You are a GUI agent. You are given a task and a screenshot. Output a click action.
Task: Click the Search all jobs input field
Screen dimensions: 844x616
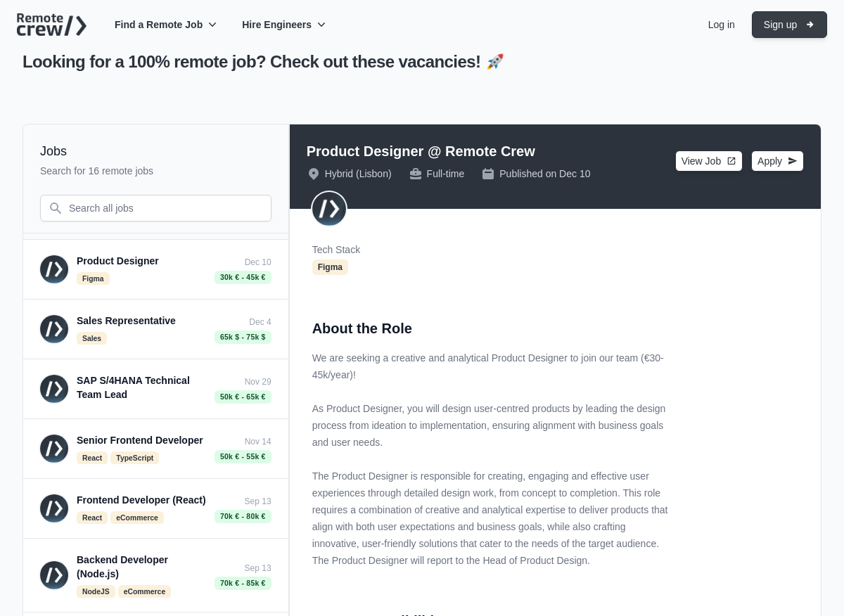click(x=155, y=208)
